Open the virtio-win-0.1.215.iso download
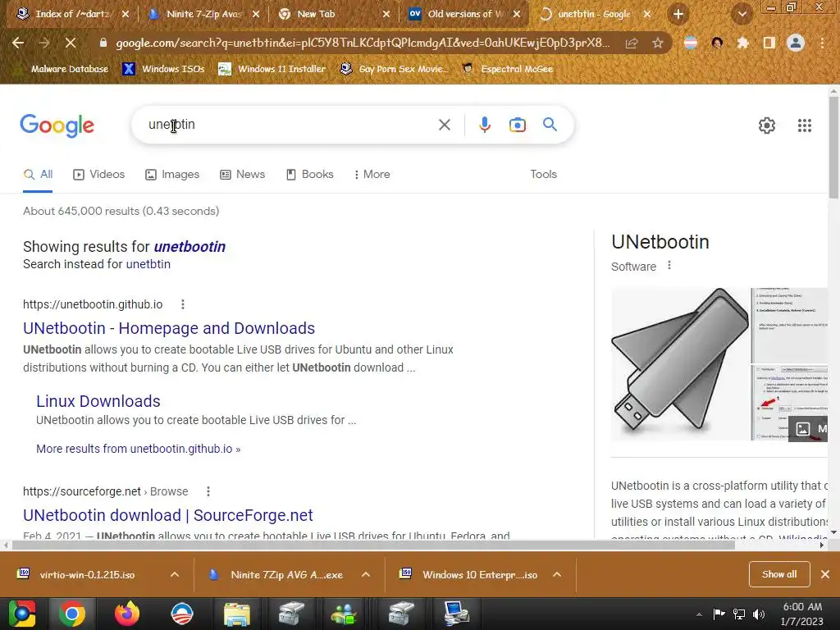Image resolution: width=840 pixels, height=630 pixels. [x=87, y=574]
